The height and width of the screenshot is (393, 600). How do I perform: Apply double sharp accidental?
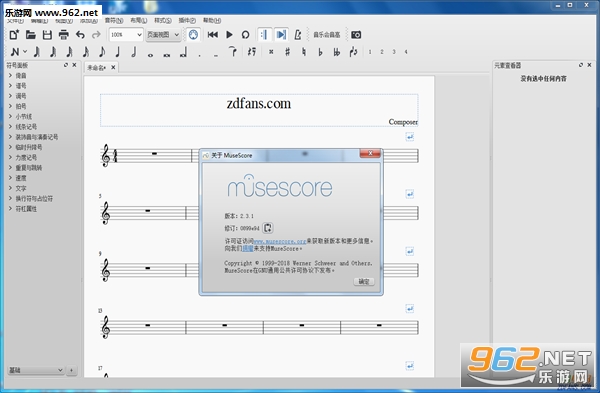[x=271, y=52]
